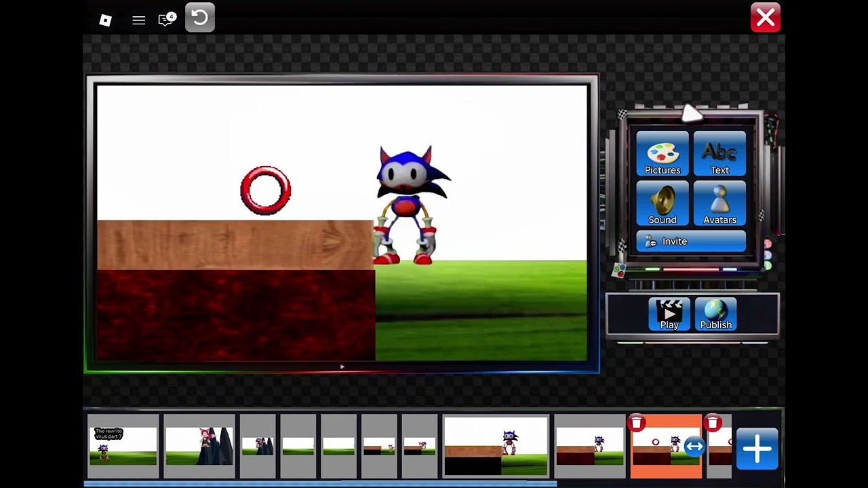Image resolution: width=868 pixels, height=488 pixels.
Task: Open the Avatars tool
Action: [719, 203]
